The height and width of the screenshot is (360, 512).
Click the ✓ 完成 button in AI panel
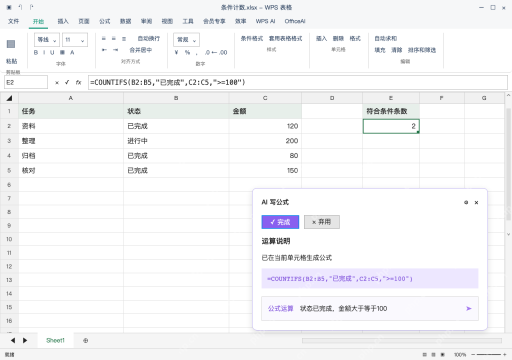coord(280,222)
